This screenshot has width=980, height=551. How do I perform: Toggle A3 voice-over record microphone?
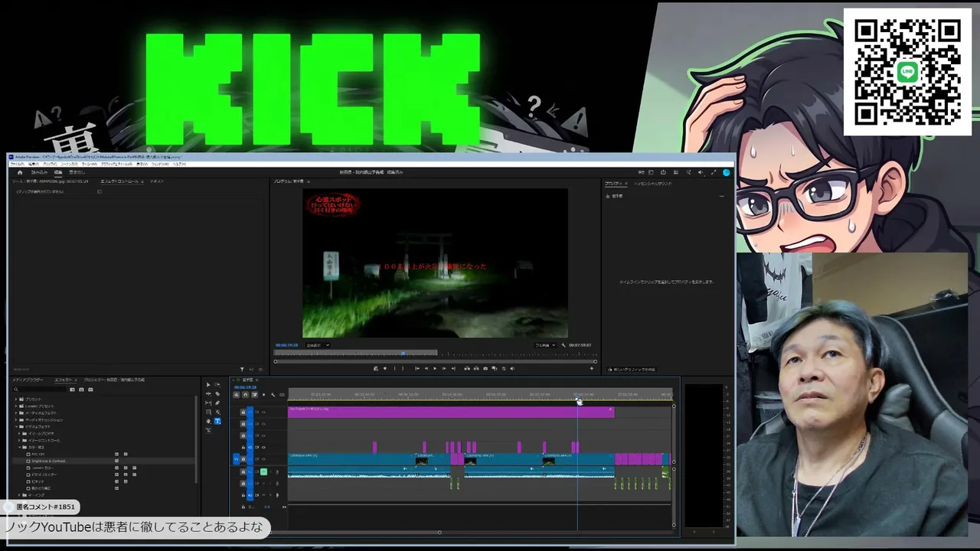pyautogui.click(x=277, y=495)
